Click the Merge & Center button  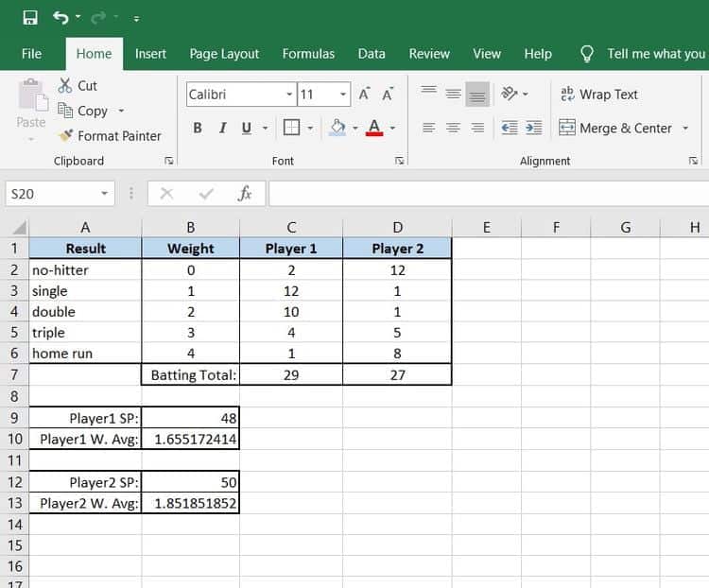tap(615, 128)
